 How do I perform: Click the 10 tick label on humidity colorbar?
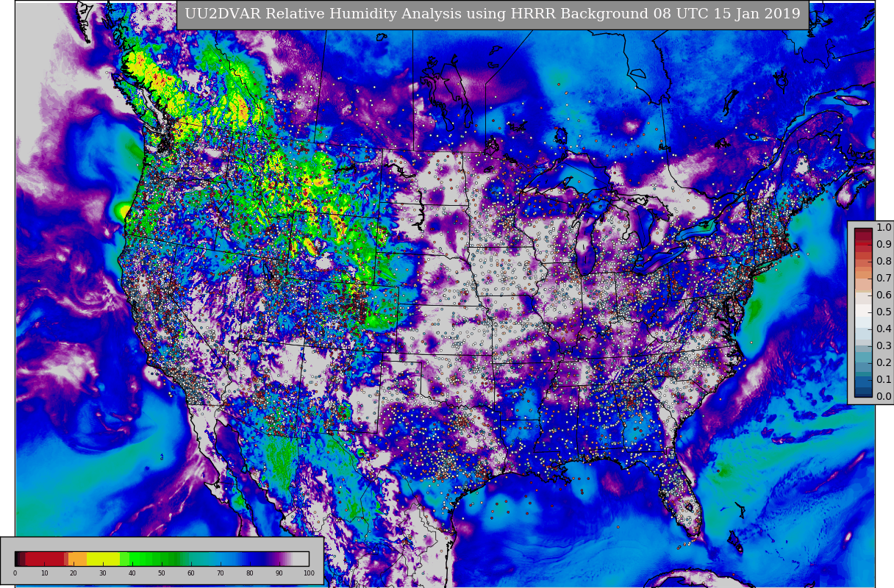(x=44, y=573)
